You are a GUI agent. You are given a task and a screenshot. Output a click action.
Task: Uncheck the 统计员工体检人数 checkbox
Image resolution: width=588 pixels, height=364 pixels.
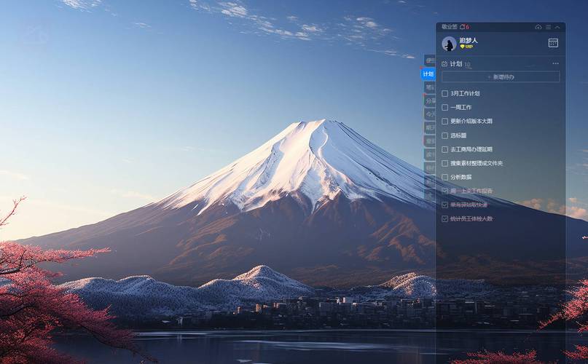coord(445,218)
